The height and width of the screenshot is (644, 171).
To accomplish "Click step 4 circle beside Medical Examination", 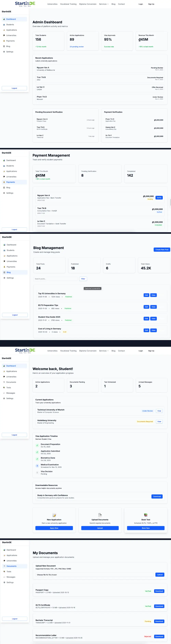I will click(x=37, y=466).
